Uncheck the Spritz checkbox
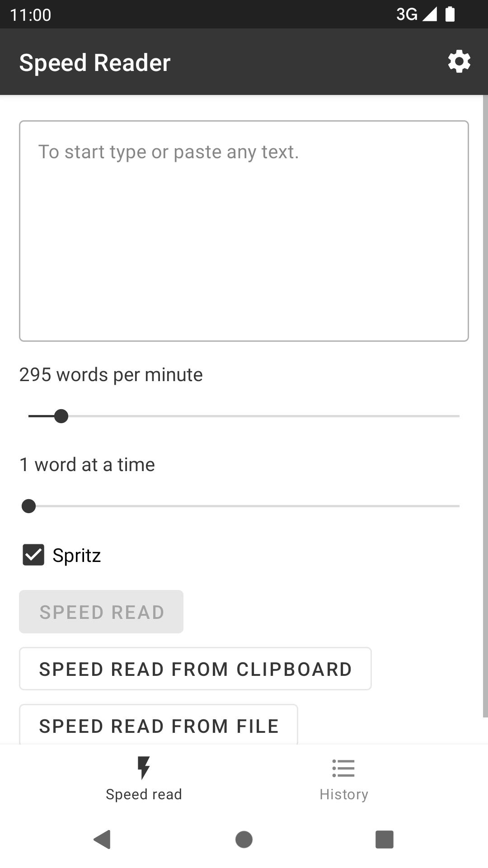This screenshot has height=868, width=488. click(33, 555)
